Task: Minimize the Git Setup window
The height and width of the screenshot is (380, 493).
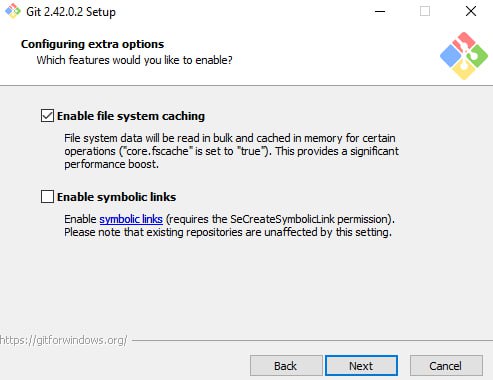Action: pyautogui.click(x=380, y=11)
